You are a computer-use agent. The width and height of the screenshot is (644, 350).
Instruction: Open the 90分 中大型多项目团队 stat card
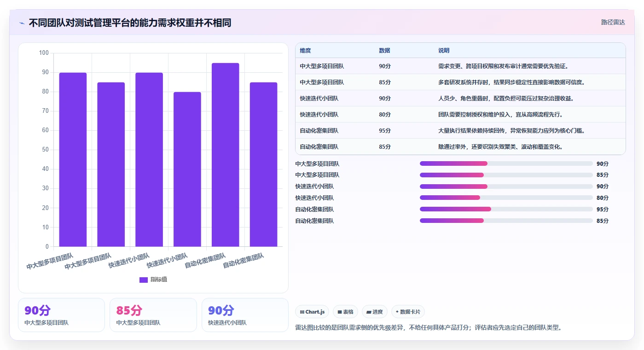point(61,315)
